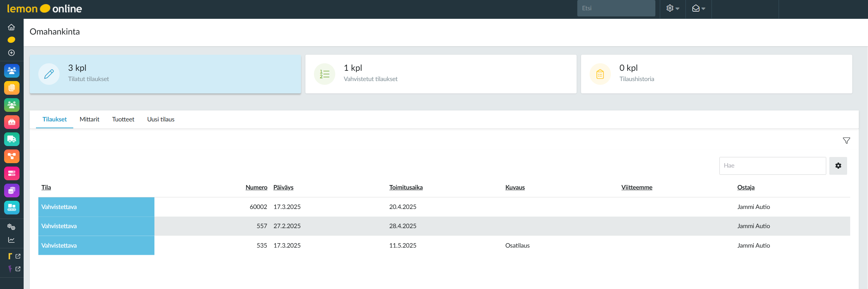
Task: Open the Uusi tilaus tab
Action: (161, 119)
